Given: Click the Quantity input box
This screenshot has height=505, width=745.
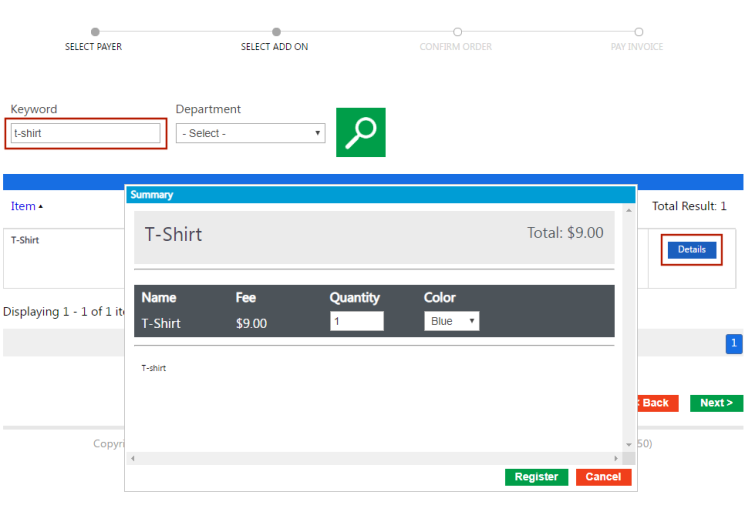Looking at the screenshot, I should [x=356, y=321].
